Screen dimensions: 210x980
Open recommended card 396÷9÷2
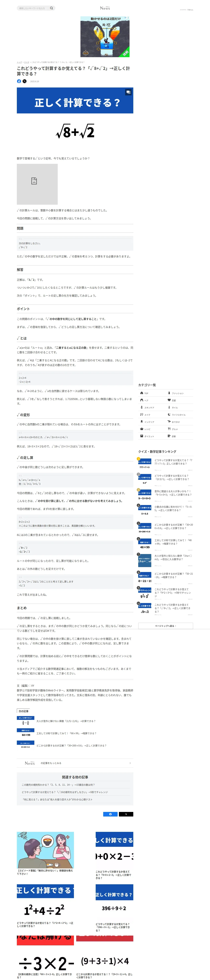tap(114, 908)
